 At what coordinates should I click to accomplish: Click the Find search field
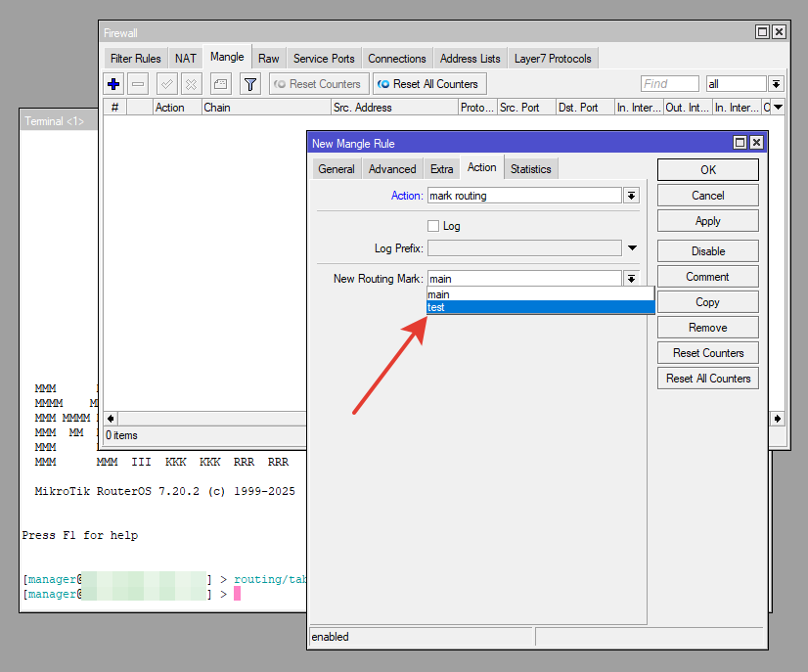669,84
